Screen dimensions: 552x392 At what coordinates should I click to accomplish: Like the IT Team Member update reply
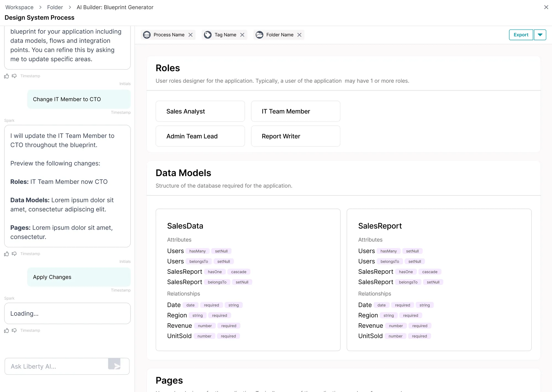(7, 254)
